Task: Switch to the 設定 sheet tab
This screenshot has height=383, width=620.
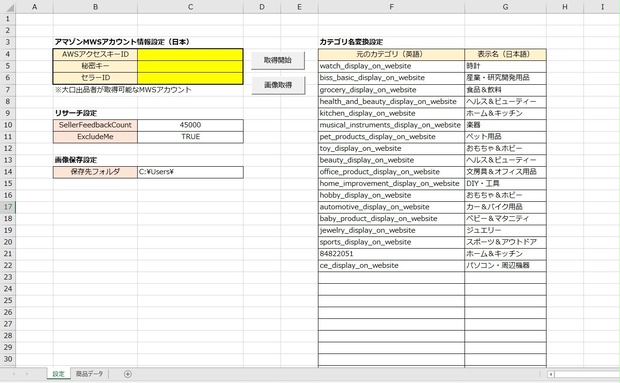Action: point(59,374)
